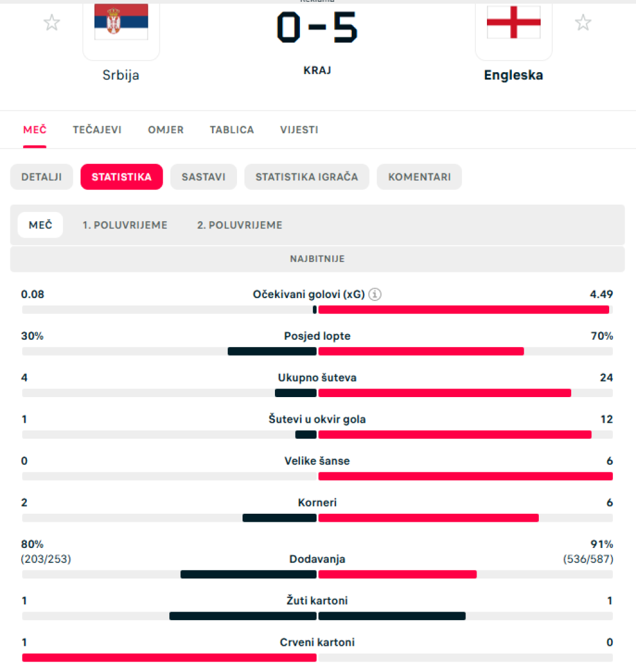Favorite Srbija with the star icon
636x672 pixels.
coord(52,23)
